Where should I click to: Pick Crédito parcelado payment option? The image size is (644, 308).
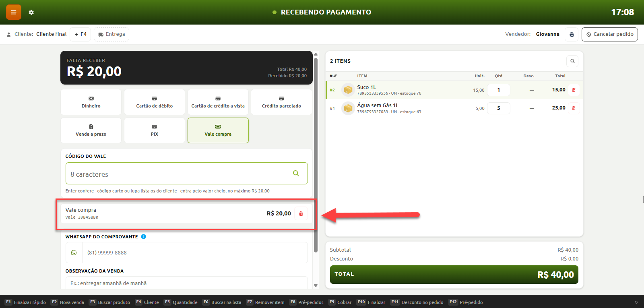(281, 102)
